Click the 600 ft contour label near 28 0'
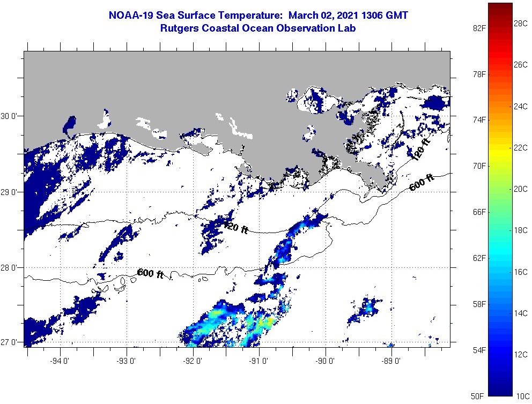 point(150,273)
